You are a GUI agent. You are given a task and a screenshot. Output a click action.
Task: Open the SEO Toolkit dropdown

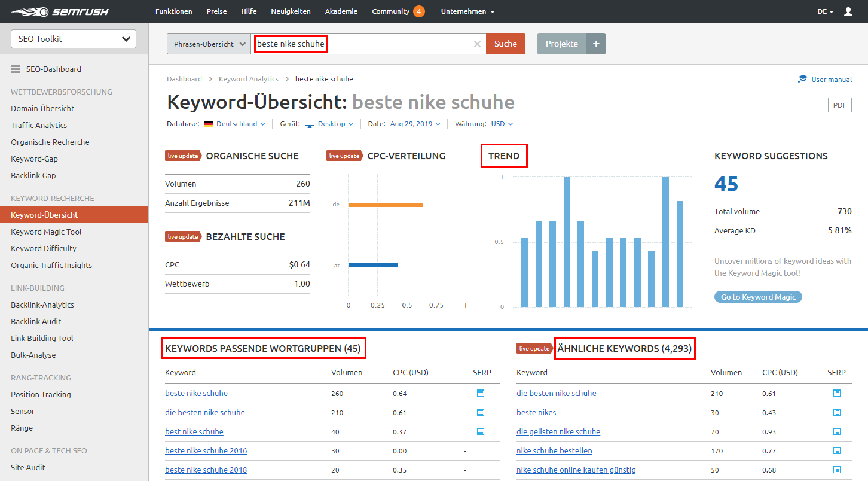coord(74,39)
